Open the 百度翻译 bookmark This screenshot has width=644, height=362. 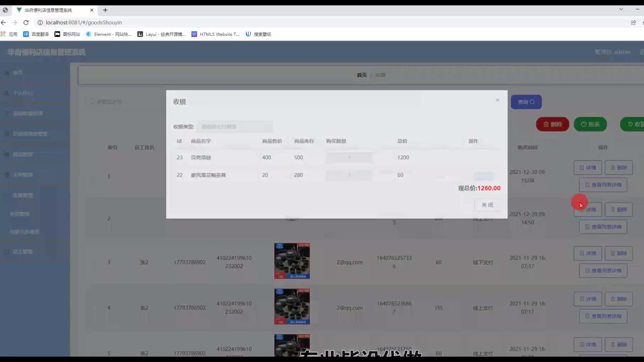pyautogui.click(x=36, y=34)
